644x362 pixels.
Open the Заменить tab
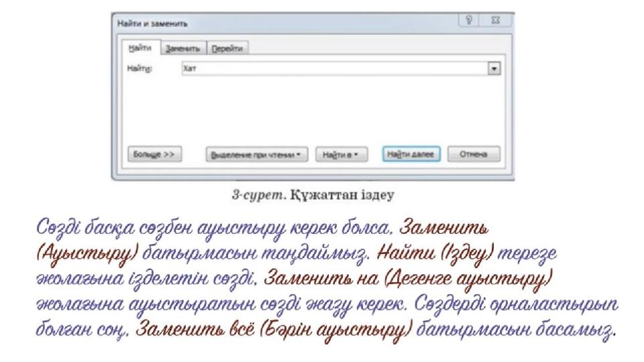pyautogui.click(x=183, y=48)
